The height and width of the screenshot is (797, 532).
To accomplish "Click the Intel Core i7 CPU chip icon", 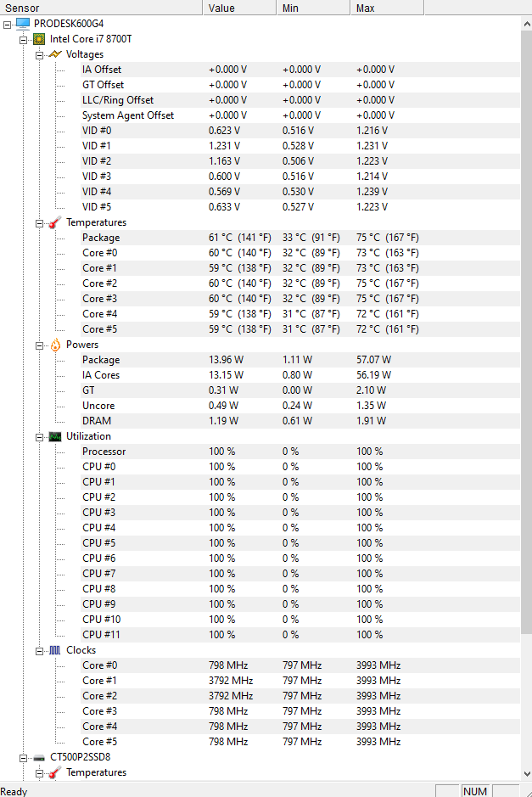I will 39,39.
